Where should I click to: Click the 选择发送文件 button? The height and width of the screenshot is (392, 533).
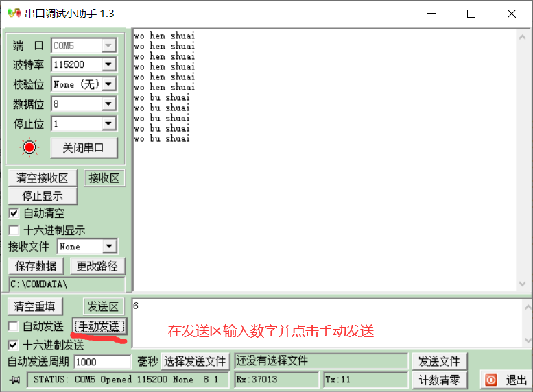click(195, 361)
